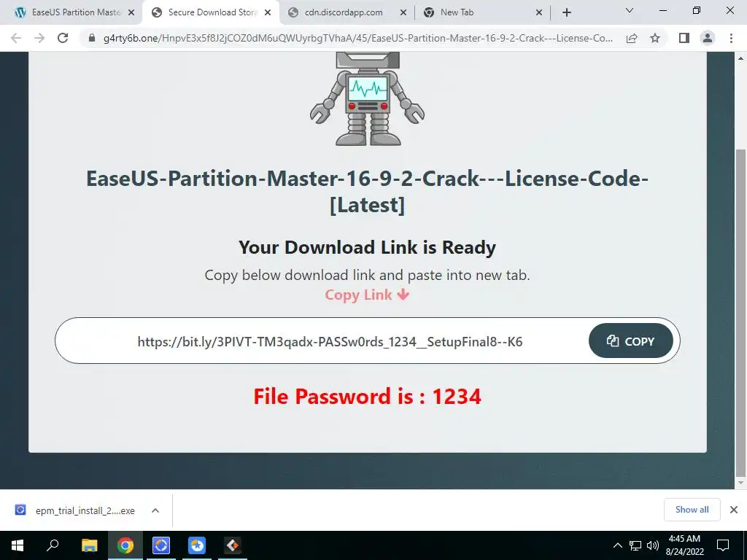
Task: Open the tab search chevron
Action: click(x=630, y=10)
